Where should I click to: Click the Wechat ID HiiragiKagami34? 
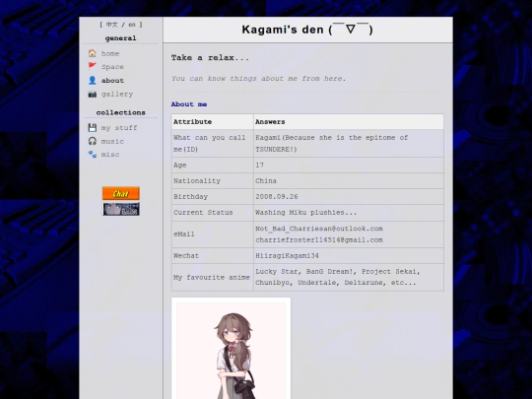(x=287, y=256)
